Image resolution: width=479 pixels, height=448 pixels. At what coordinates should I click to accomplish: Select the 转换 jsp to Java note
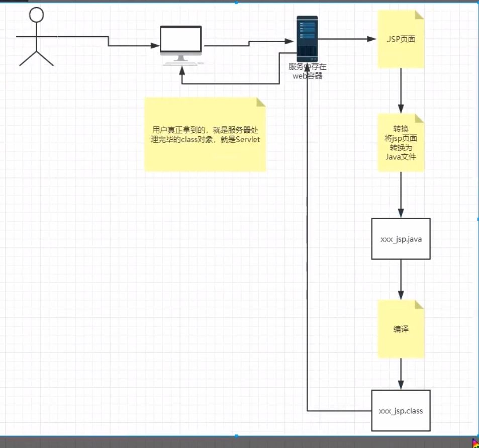[x=401, y=143]
